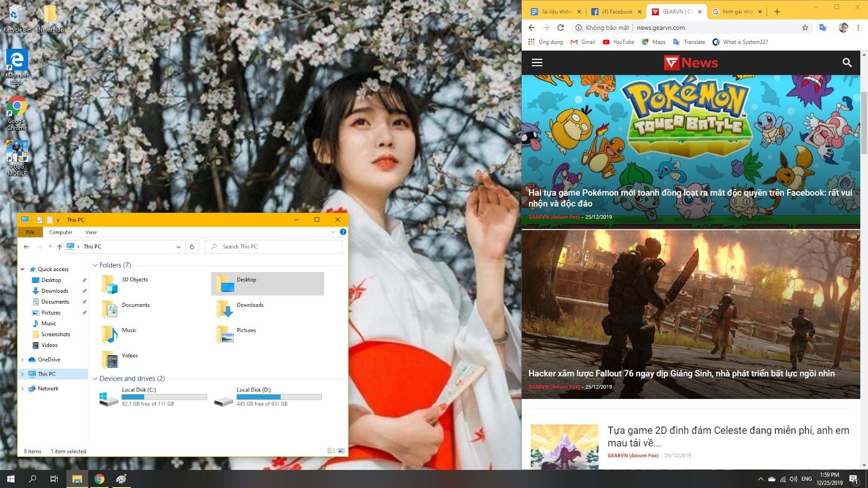Switch to the (4) Facebook tab
868x488 pixels.
pos(616,11)
